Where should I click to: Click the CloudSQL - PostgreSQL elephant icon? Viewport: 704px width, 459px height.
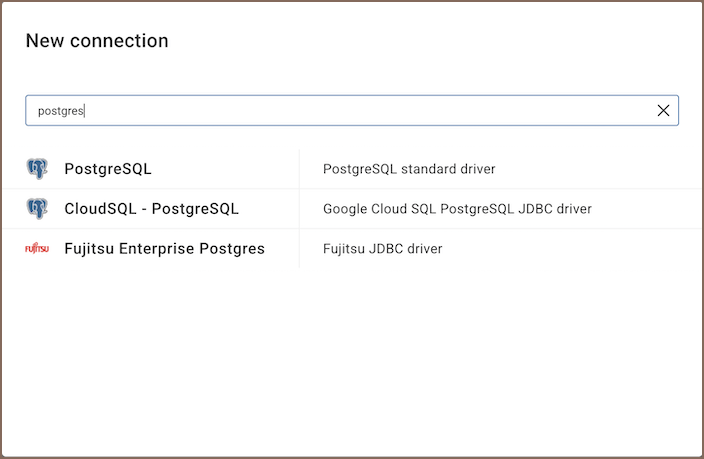[37, 209]
